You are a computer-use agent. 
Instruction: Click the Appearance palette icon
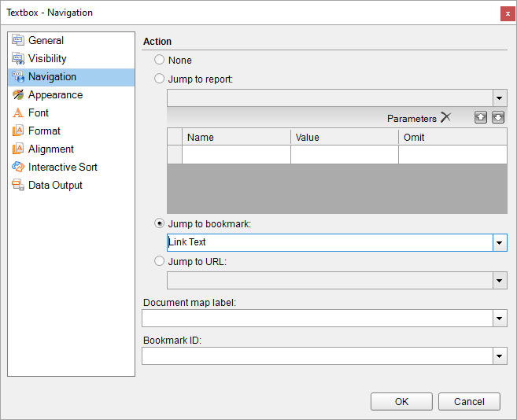pyautogui.click(x=18, y=94)
